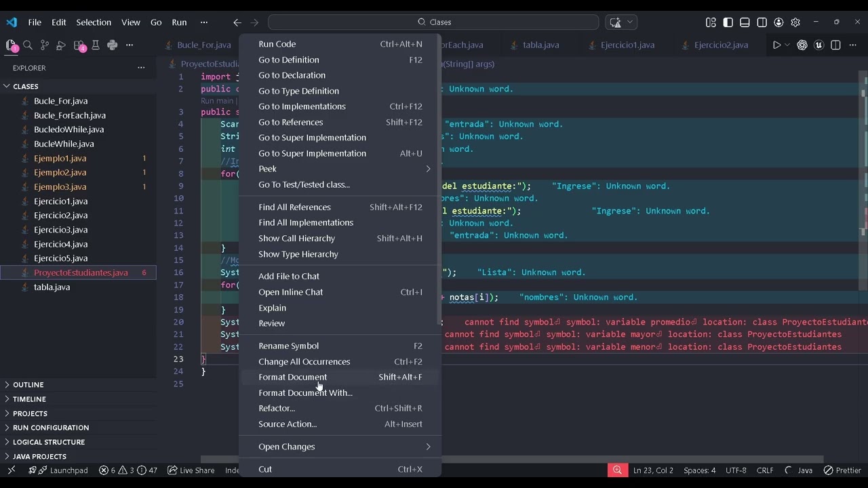The height and width of the screenshot is (488, 868).
Task: Select Find All References
Action: pos(340,207)
